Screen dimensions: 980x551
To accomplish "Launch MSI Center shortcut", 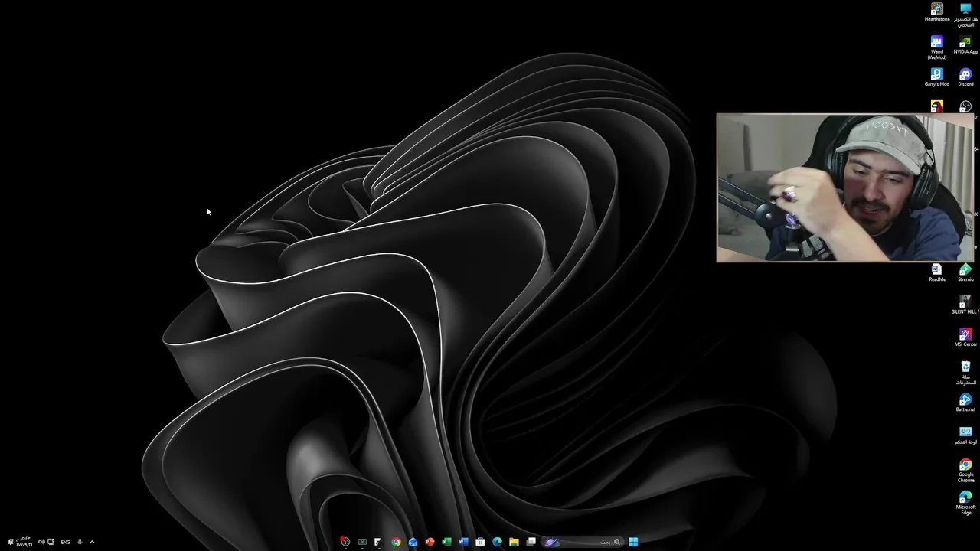I will [965, 337].
